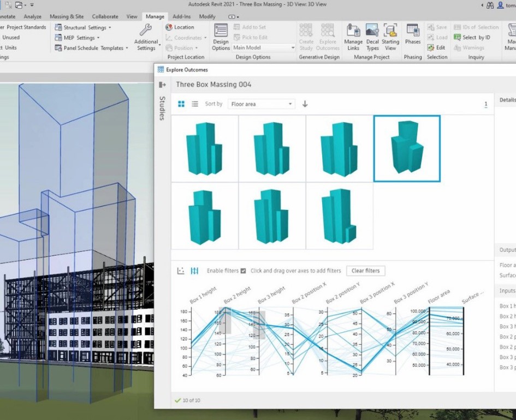Click the Box 2 height filter range

[225, 322]
